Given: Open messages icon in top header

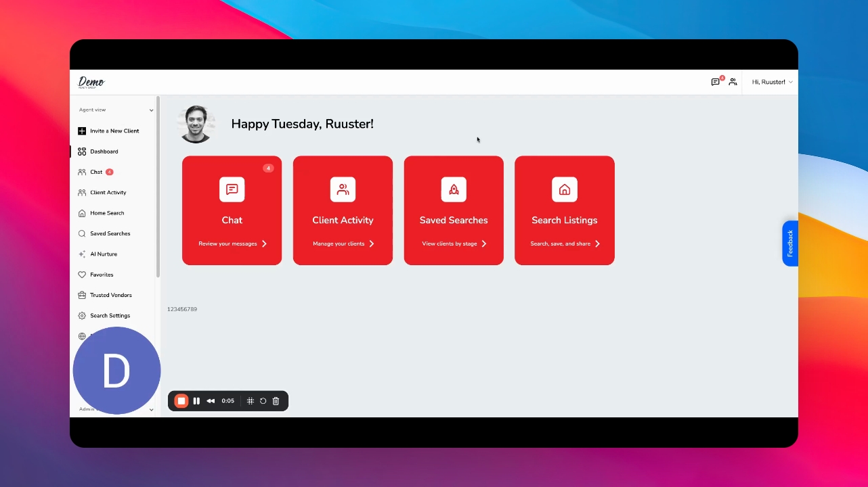Looking at the screenshot, I should (715, 82).
